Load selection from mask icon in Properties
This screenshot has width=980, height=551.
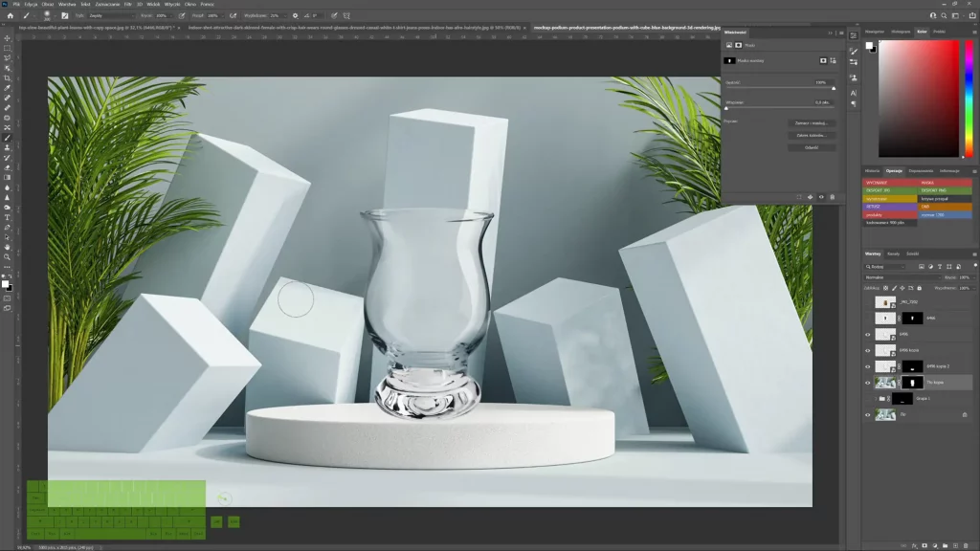pos(799,197)
